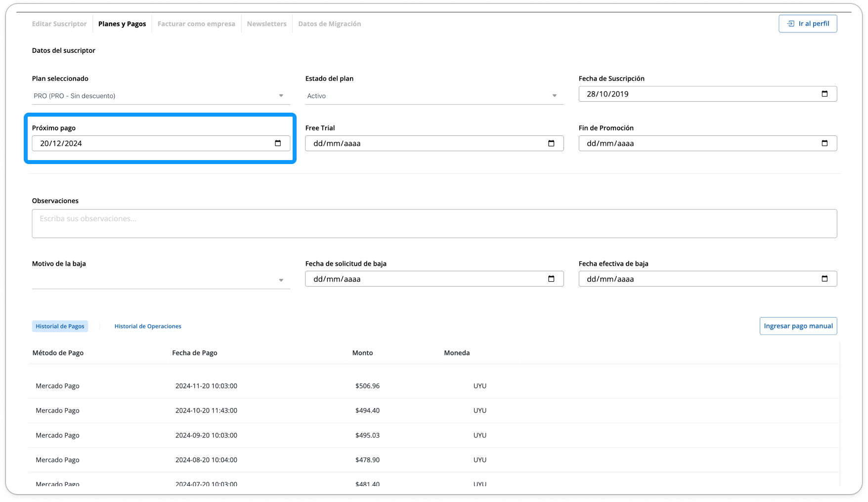Viewport: 868px width, 502px height.
Task: Go to the Newsletters tab
Action: [267, 24]
